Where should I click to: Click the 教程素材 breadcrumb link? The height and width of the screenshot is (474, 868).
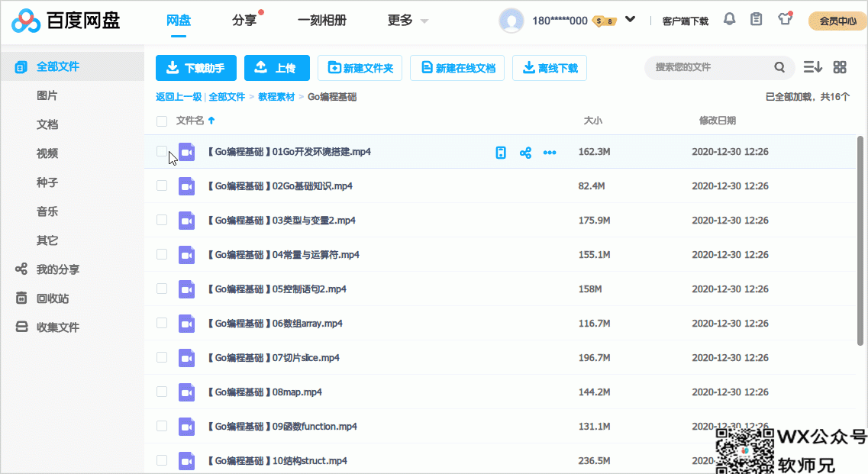point(276,96)
